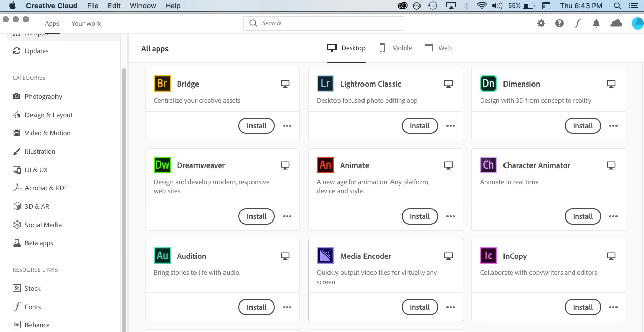The height and width of the screenshot is (332, 644).
Task: Switch to the Web tab
Action: pos(438,48)
